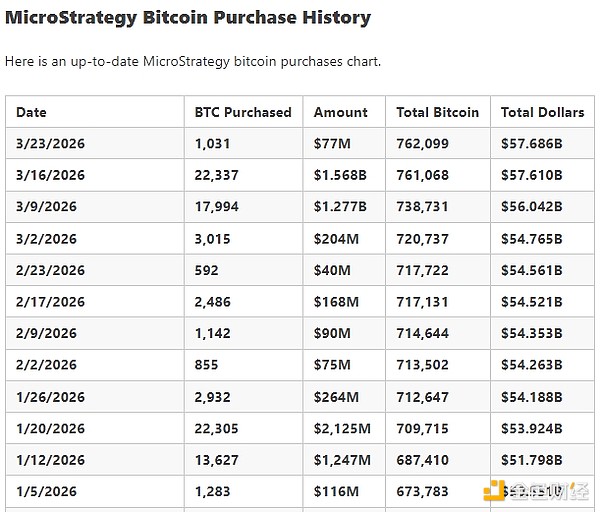
Task: Click the 1/12/2026 date cell
Action: [x=50, y=460]
